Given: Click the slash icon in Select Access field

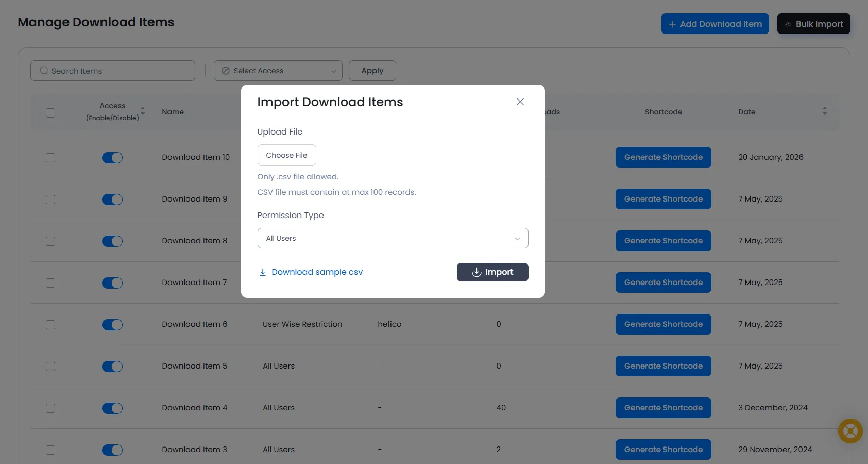Looking at the screenshot, I should [x=226, y=71].
